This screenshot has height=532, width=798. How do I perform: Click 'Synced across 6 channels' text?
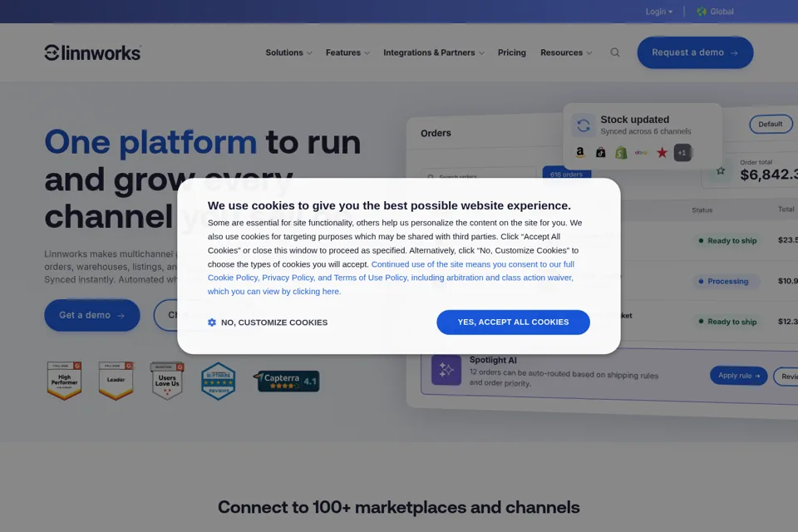645,131
